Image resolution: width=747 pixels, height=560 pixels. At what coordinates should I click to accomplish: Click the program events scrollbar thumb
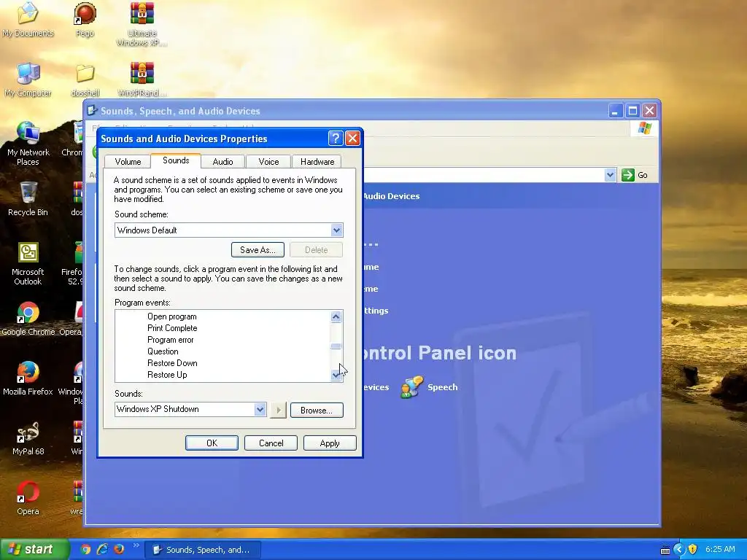pyautogui.click(x=336, y=346)
